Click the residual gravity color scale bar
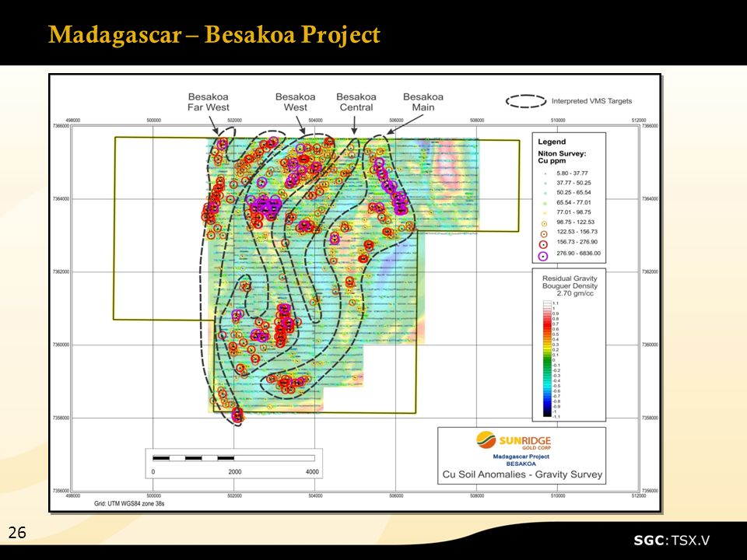Screen dimensions: 747x560 [547, 359]
